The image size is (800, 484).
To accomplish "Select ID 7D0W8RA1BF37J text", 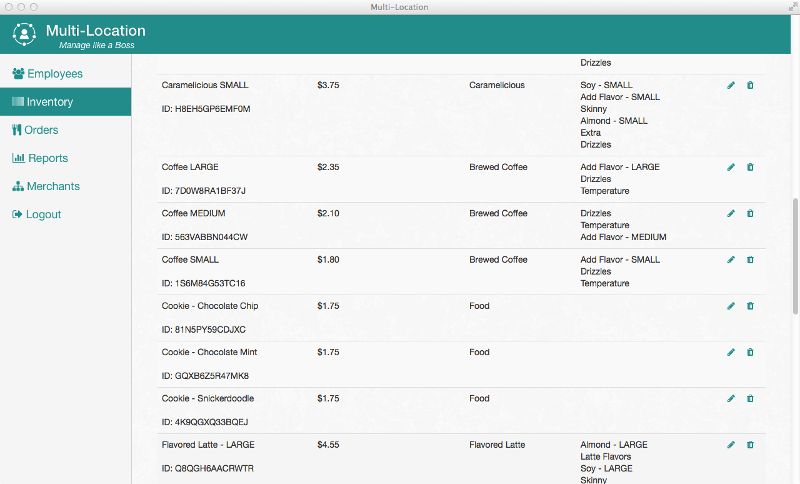I will [x=204, y=191].
